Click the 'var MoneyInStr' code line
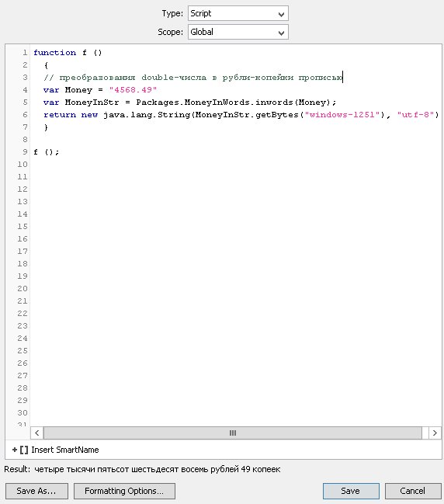Viewport: 444px width, 504px height. (x=190, y=103)
